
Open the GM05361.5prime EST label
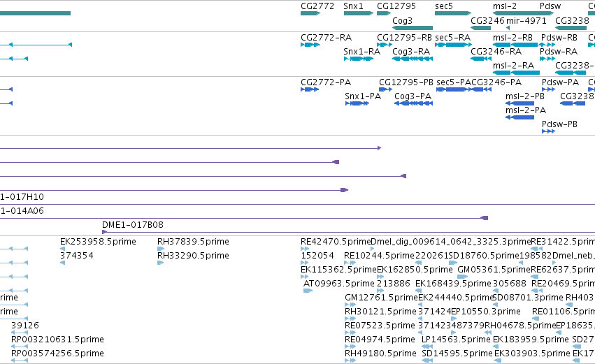click(494, 270)
